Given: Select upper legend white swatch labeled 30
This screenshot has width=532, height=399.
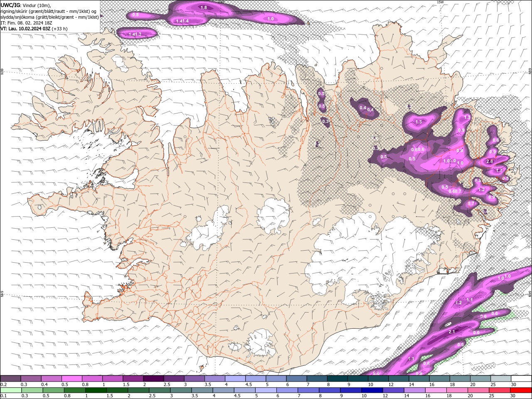Looking at the screenshot, I should (x=521, y=379).
